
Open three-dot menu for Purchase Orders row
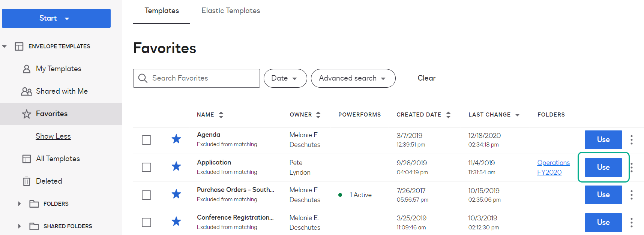pos(632,195)
